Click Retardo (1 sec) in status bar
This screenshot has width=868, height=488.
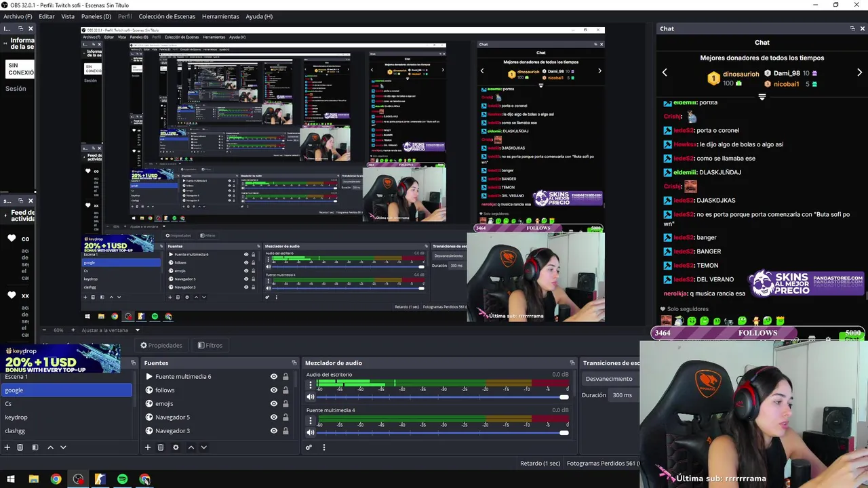pos(540,464)
